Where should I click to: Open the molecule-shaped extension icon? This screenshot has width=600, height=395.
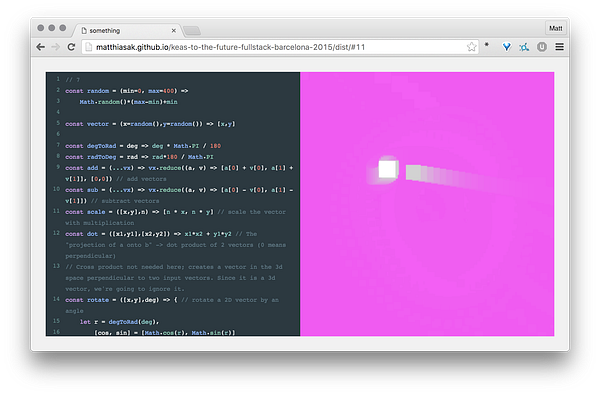pyautogui.click(x=524, y=47)
